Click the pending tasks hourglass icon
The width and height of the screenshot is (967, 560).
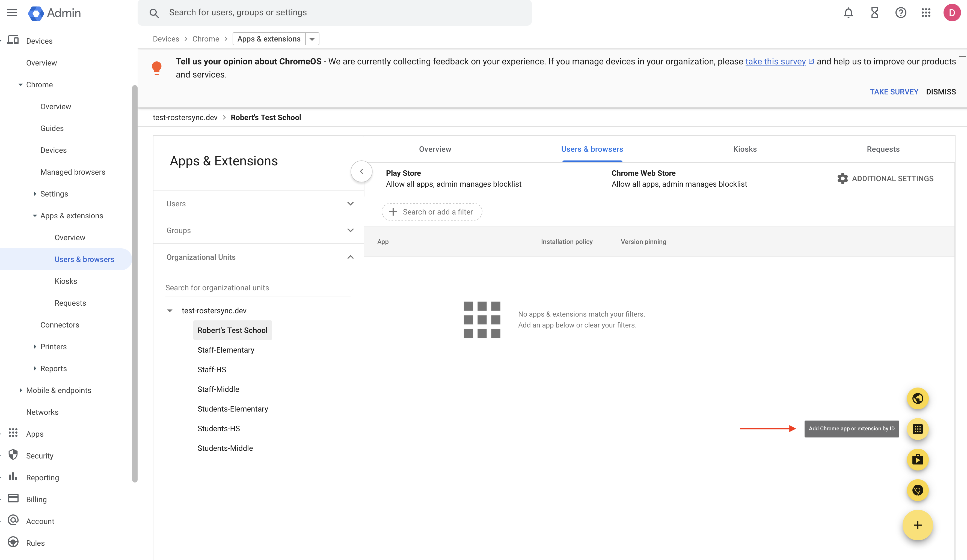pos(874,13)
